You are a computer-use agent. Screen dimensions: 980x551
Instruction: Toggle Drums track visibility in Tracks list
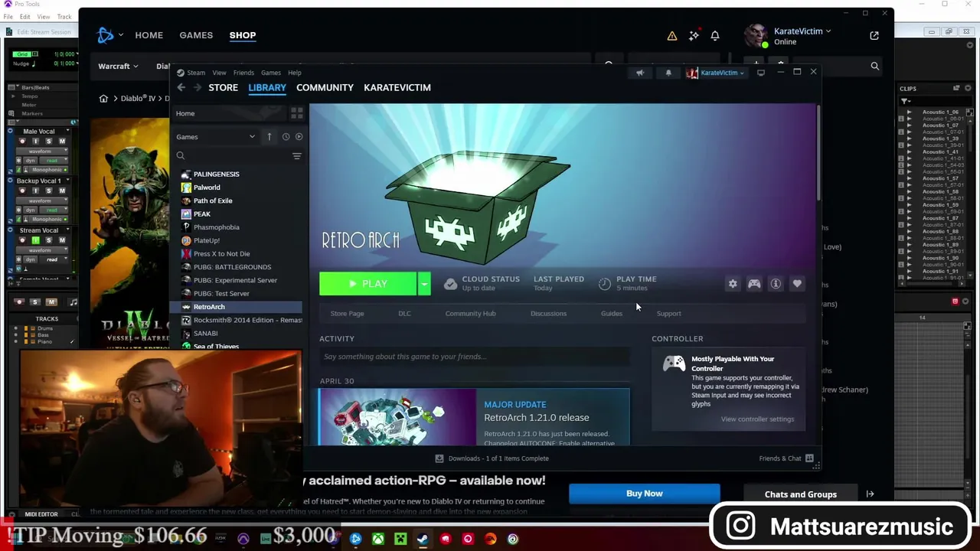point(15,328)
